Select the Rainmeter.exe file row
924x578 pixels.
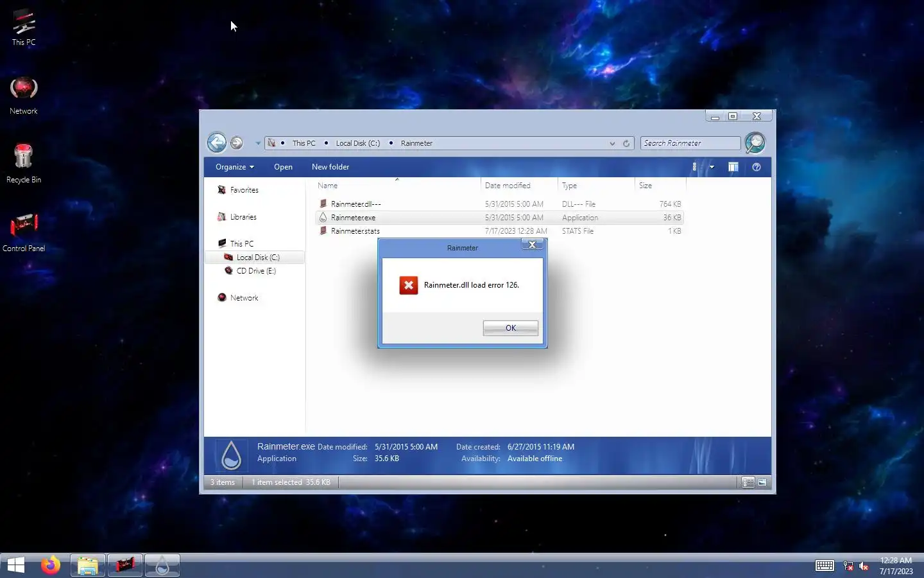(499, 218)
